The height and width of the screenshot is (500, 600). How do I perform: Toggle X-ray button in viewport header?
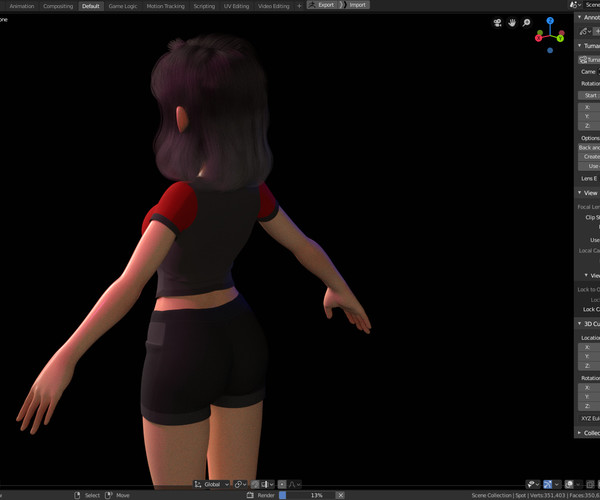(590, 485)
